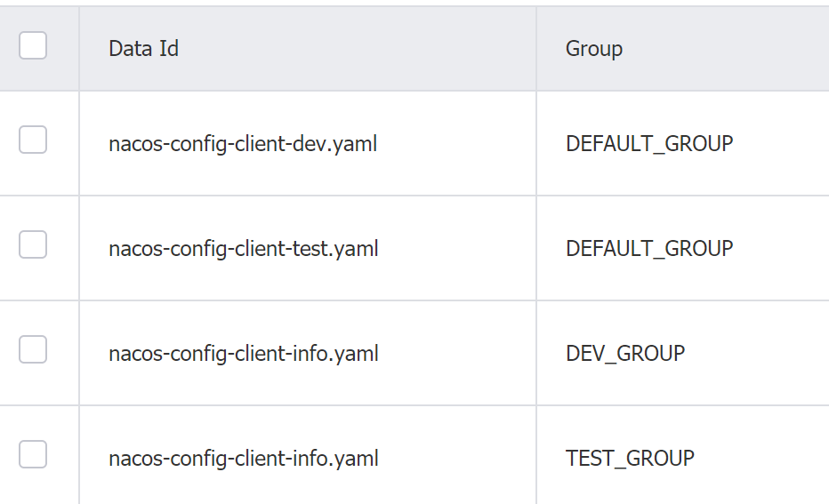Click blank space right of nacos-config-client-test.yaml text
Image resolution: width=829 pixels, height=504 pixels.
pos(457,249)
